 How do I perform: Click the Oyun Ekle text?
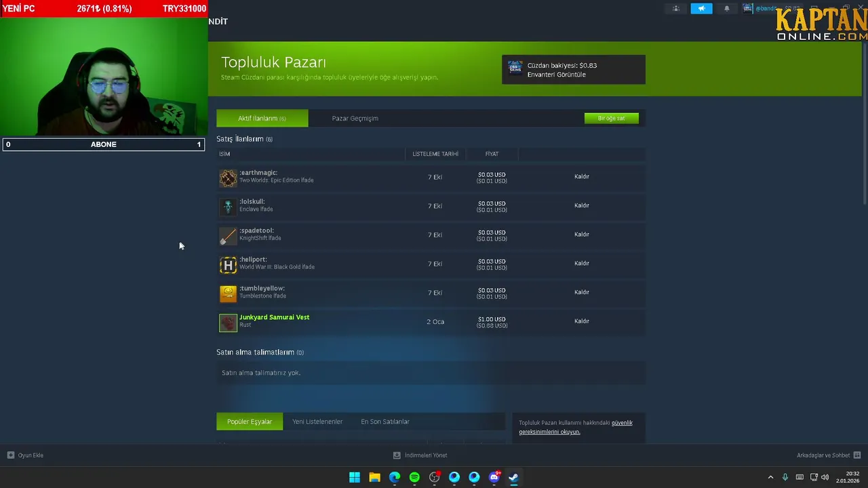tap(31, 455)
